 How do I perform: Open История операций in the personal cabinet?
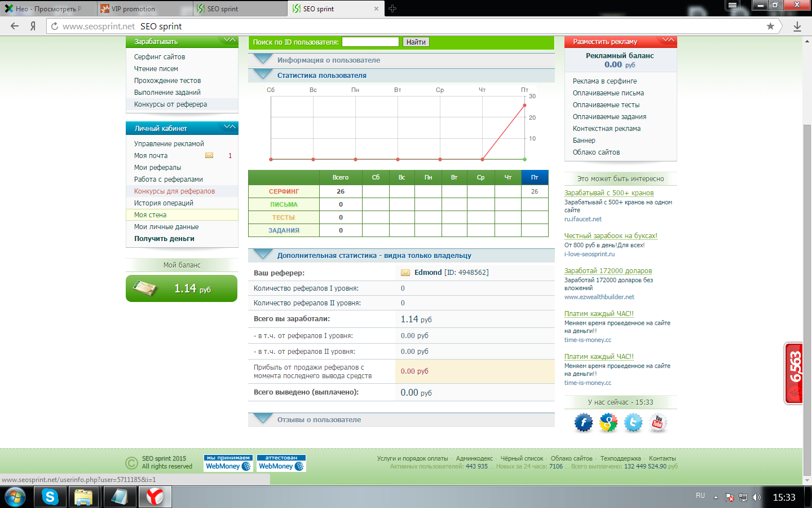coord(164,203)
